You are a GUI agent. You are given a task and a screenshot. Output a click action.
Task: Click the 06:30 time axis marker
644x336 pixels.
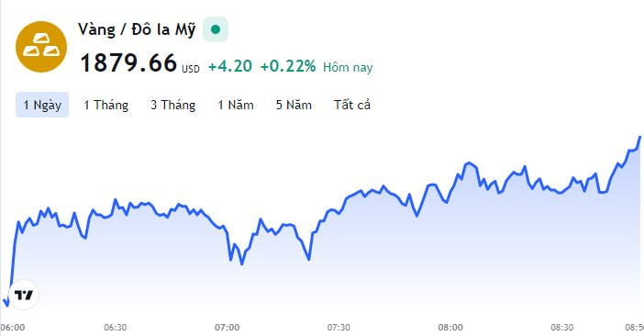pos(115,328)
